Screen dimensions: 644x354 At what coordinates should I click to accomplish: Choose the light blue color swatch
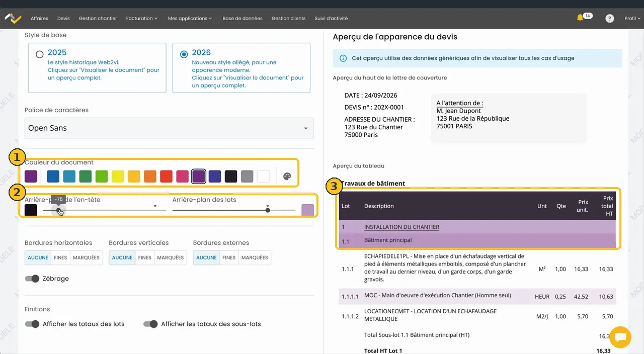click(x=69, y=176)
